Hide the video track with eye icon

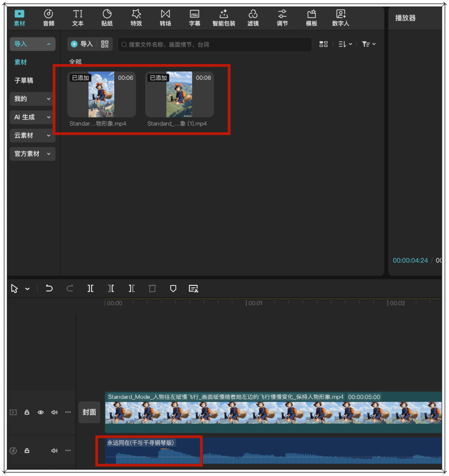[x=40, y=412]
